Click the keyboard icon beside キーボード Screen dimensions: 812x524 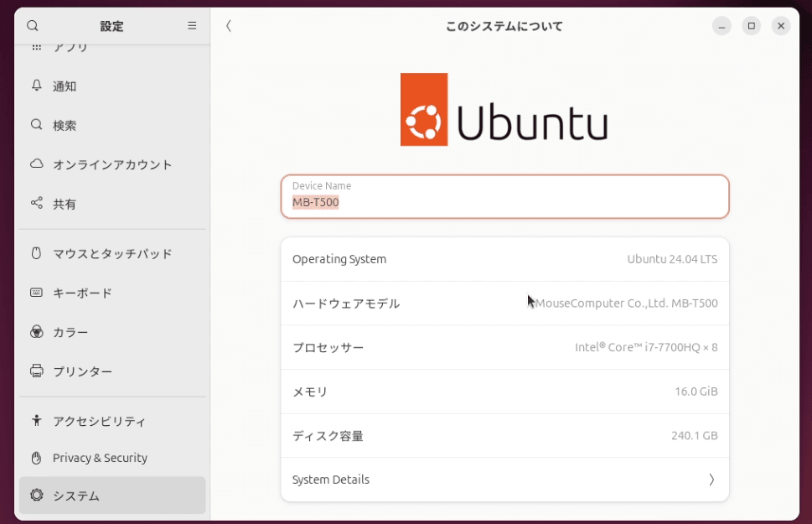point(36,293)
